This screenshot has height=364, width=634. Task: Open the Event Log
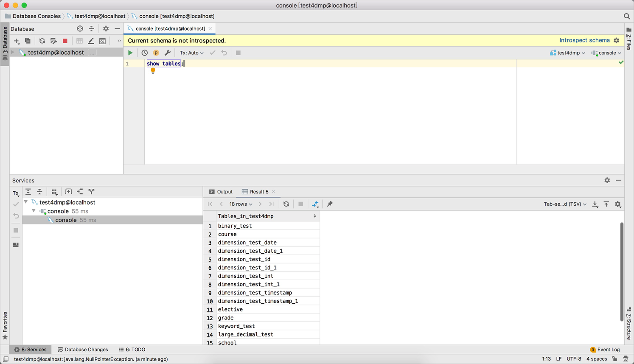coord(605,350)
